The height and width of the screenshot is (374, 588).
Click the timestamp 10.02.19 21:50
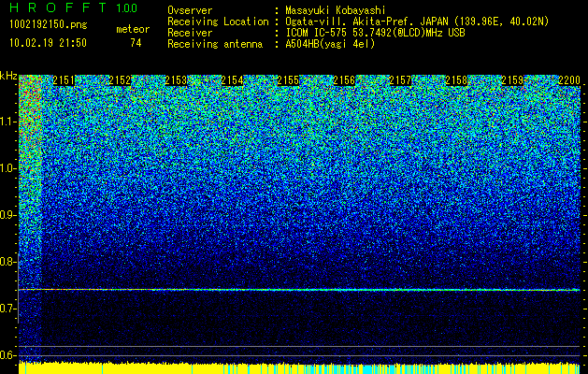(x=48, y=43)
